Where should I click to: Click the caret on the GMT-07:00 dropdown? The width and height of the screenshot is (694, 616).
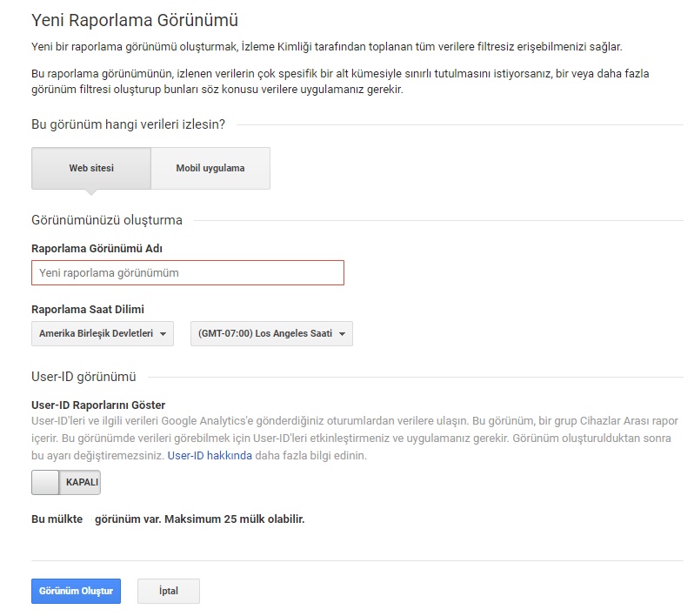coord(343,334)
